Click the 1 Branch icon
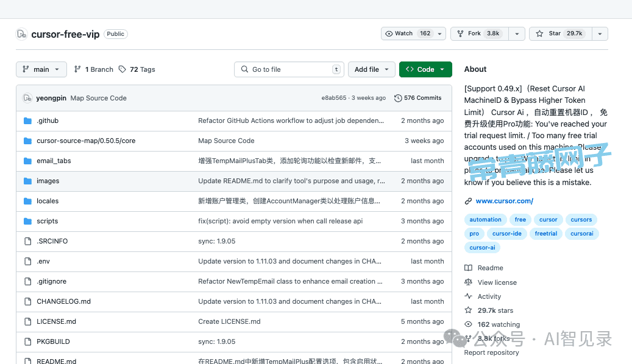 coord(77,69)
